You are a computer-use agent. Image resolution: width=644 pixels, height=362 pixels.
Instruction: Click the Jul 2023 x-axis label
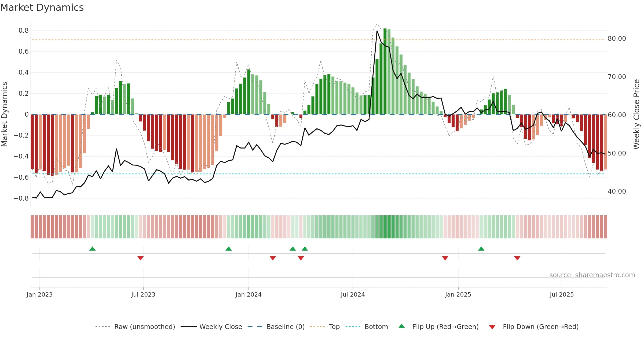(x=143, y=294)
